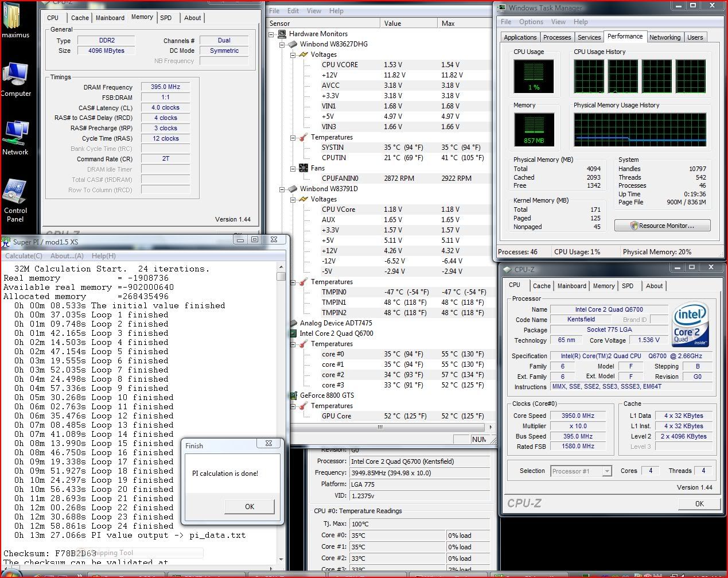
Task: Open the Networking tab in Task Manager
Action: 665,37
